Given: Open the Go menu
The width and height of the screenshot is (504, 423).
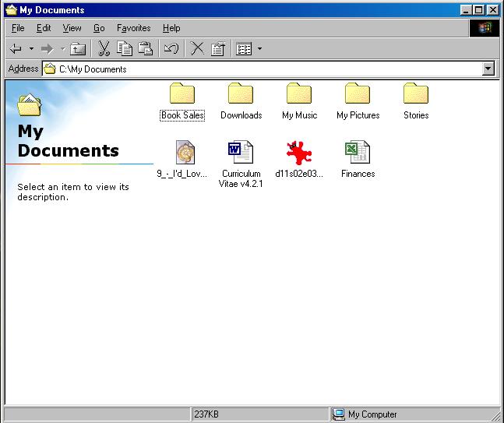Looking at the screenshot, I should click(99, 28).
